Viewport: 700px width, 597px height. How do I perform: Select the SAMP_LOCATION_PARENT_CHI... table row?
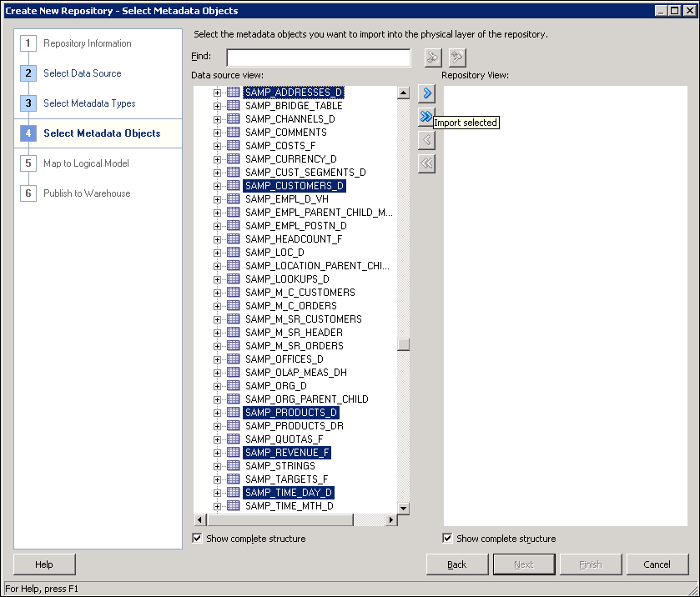click(317, 265)
